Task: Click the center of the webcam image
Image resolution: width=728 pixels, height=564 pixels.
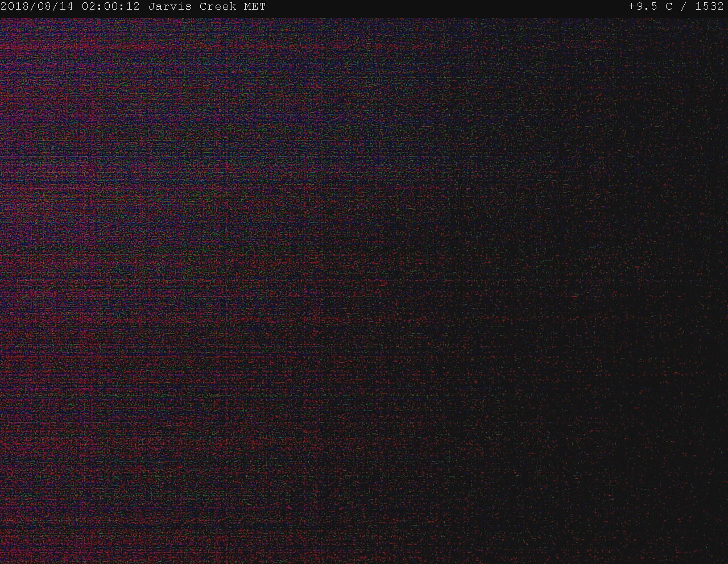Action: click(x=364, y=291)
